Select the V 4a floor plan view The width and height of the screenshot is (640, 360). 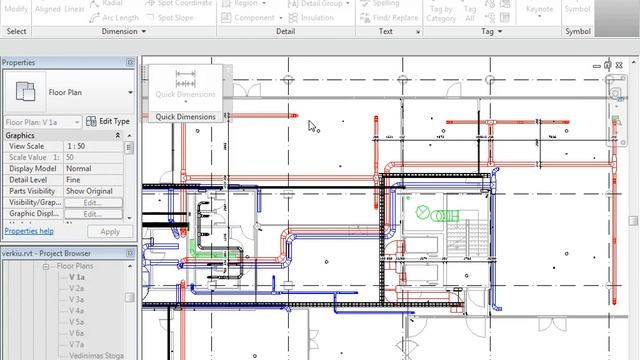pyautogui.click(x=76, y=311)
